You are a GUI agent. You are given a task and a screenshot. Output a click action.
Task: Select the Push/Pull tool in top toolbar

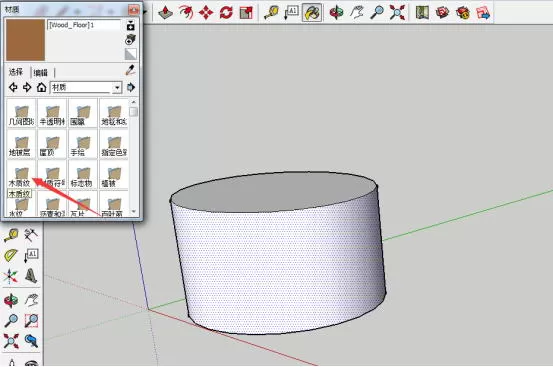165,13
